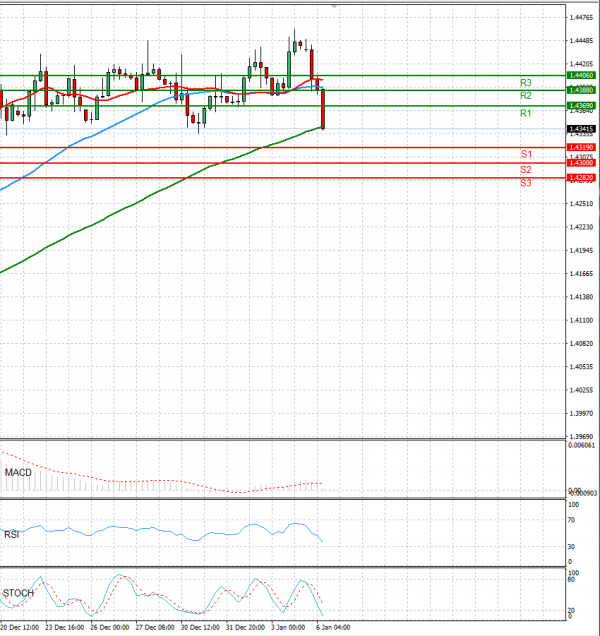This screenshot has height=636, width=600.
Task: Click the latest large red candlestick
Action: [x=323, y=109]
